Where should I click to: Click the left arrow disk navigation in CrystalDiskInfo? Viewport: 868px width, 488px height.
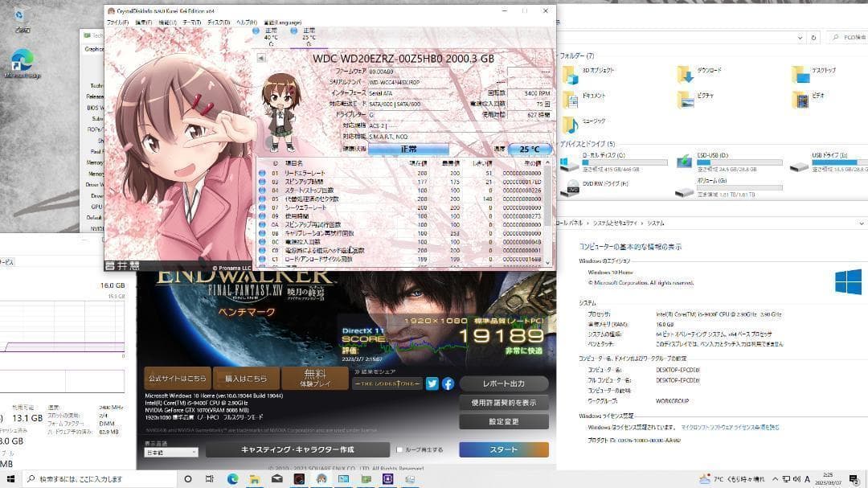click(261, 58)
